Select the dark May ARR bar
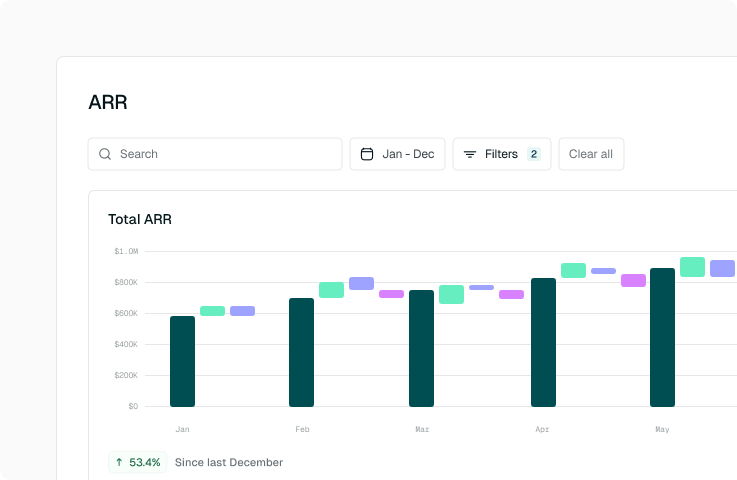This screenshot has height=480, width=737. click(662, 337)
